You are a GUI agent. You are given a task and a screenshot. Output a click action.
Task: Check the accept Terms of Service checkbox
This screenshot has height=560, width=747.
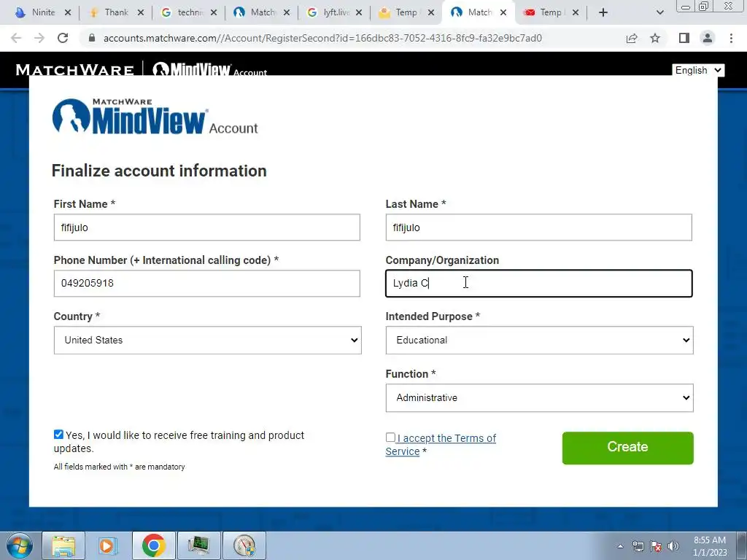click(x=390, y=437)
